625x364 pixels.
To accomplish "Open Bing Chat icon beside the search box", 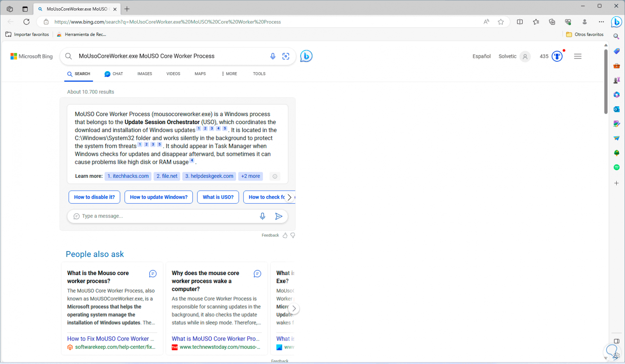I will click(306, 56).
